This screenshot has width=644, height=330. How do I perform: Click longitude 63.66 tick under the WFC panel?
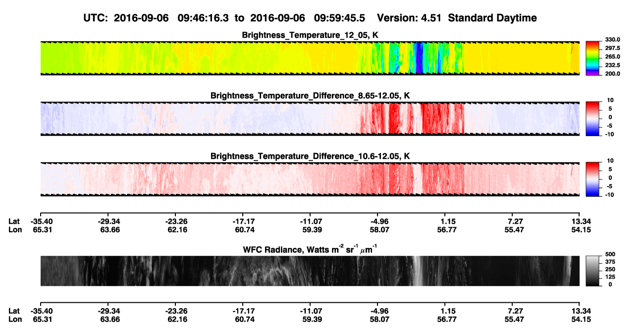point(109,320)
